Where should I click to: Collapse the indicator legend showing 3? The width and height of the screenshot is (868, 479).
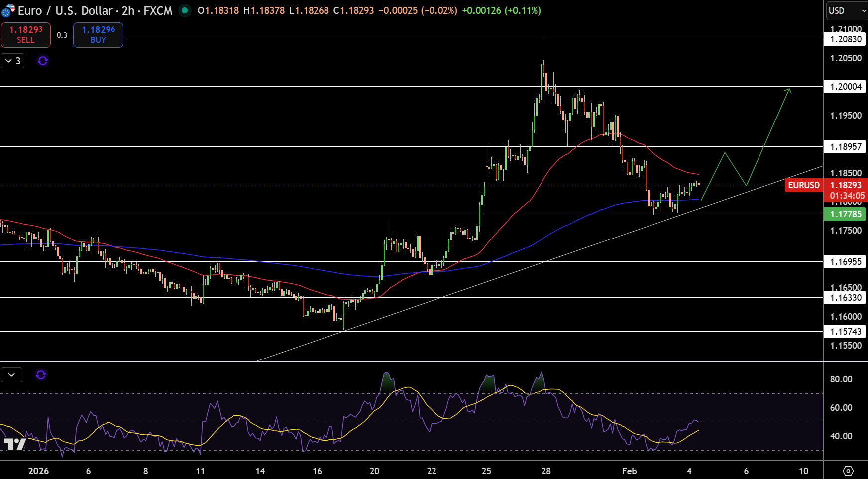pyautogui.click(x=13, y=61)
